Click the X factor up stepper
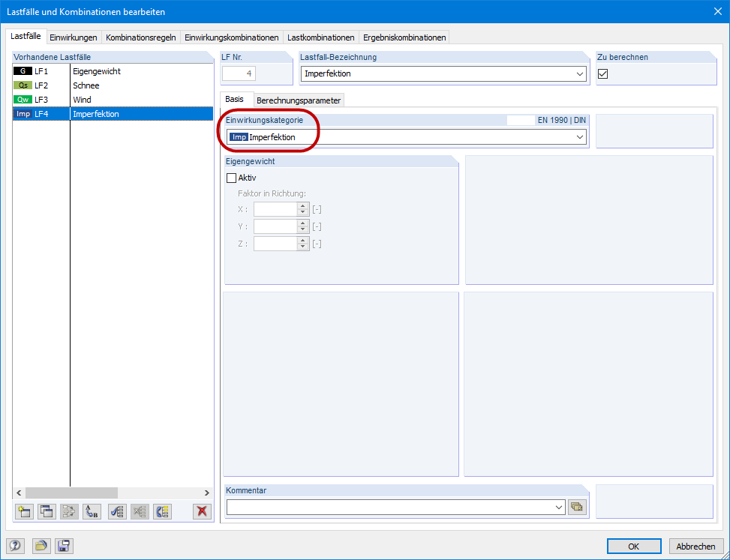730x560 pixels. (302, 205)
